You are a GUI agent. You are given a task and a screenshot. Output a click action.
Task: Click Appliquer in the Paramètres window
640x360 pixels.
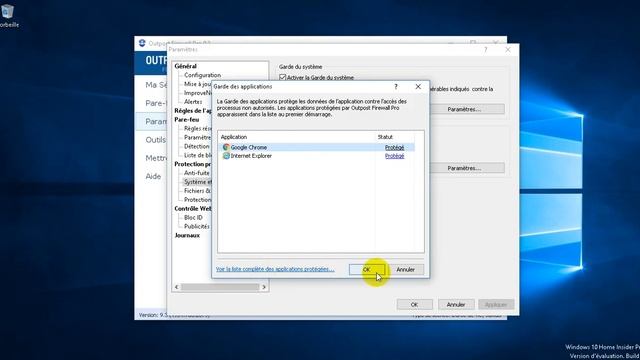coord(496,304)
